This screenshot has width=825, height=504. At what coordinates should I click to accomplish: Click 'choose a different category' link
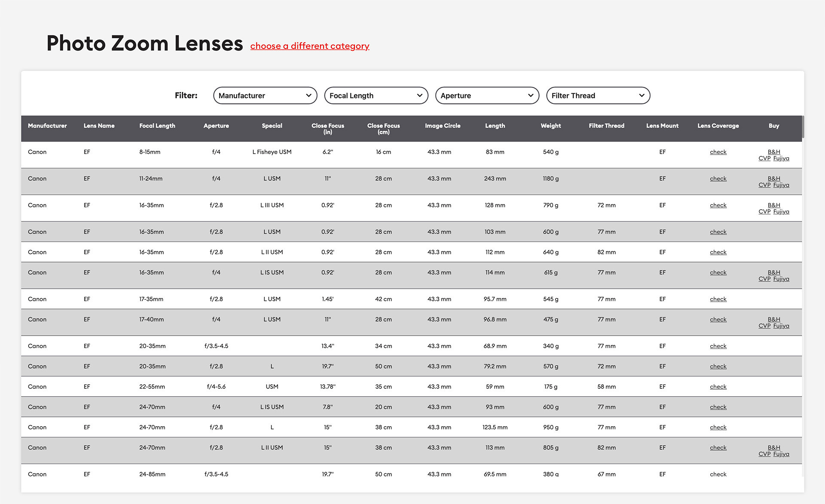pyautogui.click(x=309, y=46)
